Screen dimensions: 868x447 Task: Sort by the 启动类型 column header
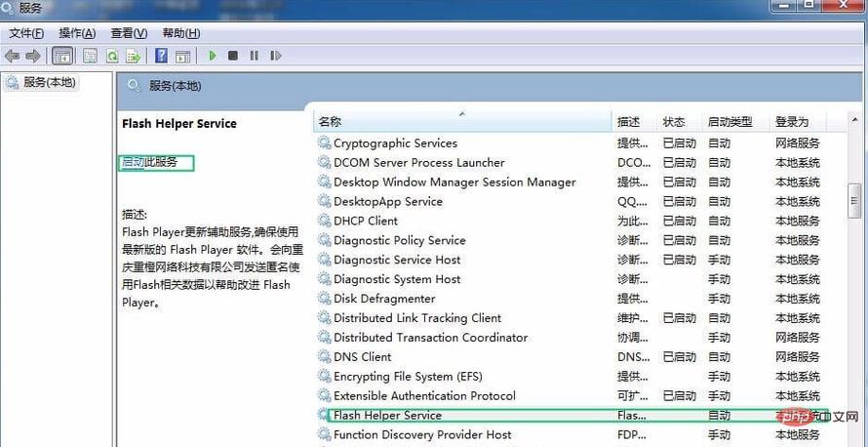736,122
